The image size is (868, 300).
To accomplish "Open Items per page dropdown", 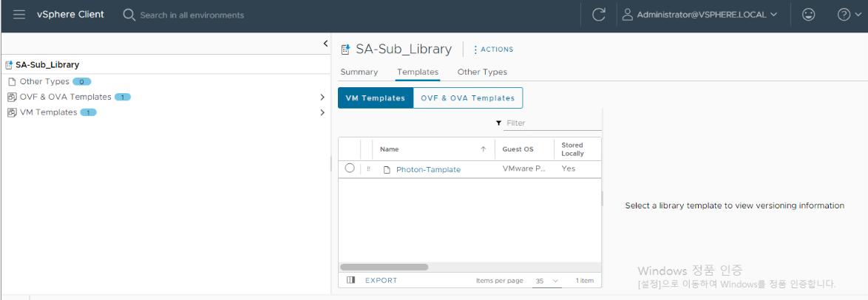I will 547,282.
